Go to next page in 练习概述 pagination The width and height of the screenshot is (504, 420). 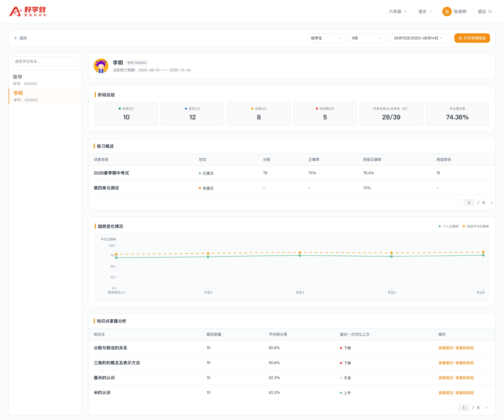pos(492,203)
